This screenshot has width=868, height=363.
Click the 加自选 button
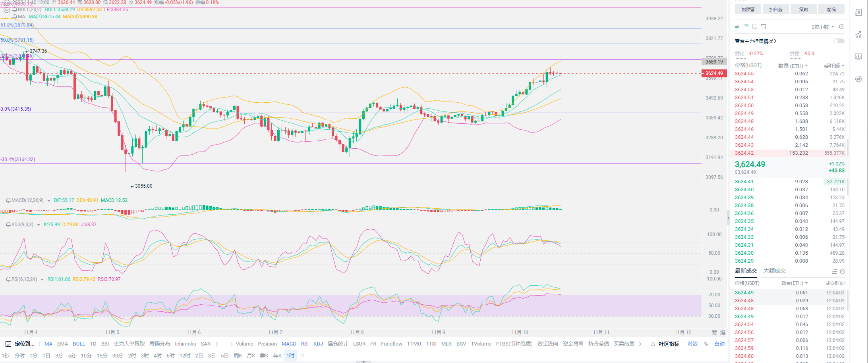click(775, 10)
